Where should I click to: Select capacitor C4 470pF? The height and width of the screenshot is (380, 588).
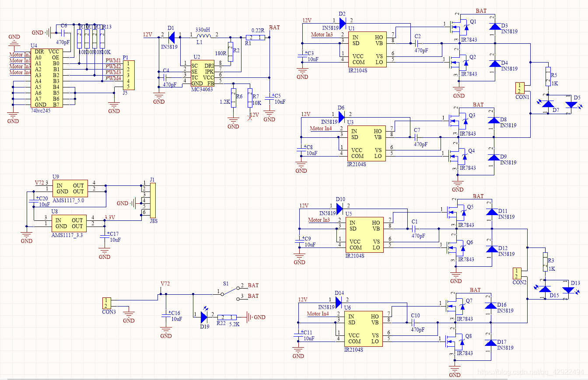click(x=165, y=77)
